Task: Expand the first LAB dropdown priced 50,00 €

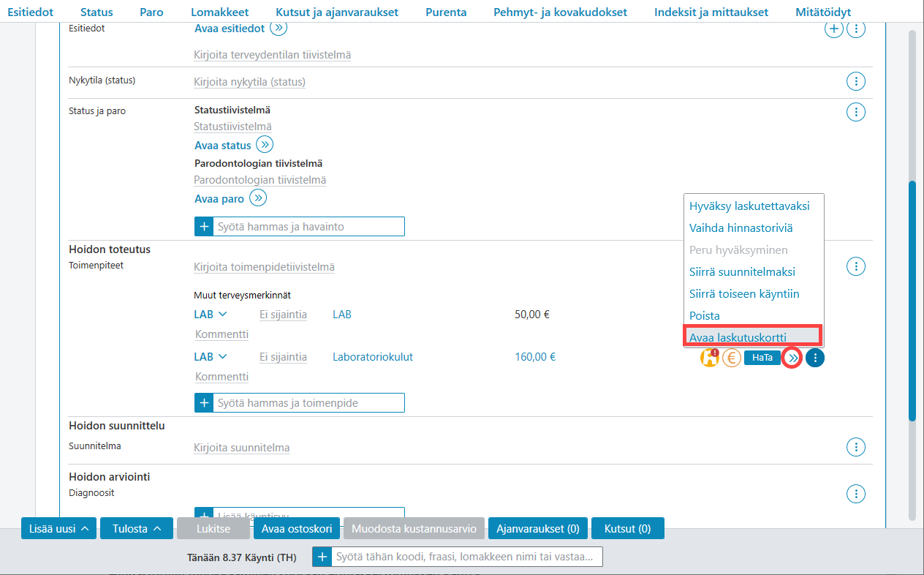Action: coord(211,315)
